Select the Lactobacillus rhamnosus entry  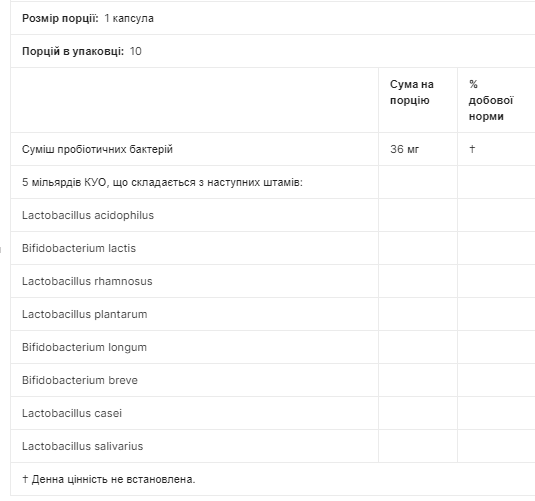(87, 281)
